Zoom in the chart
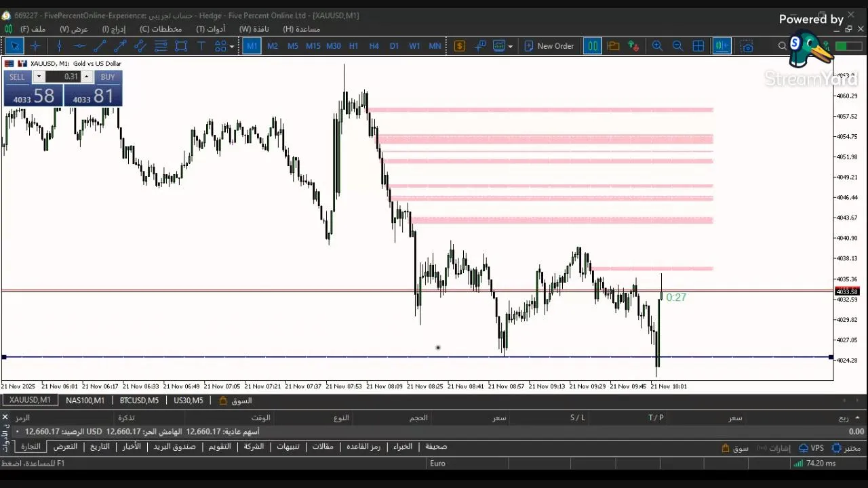The height and width of the screenshot is (488, 868). click(657, 46)
